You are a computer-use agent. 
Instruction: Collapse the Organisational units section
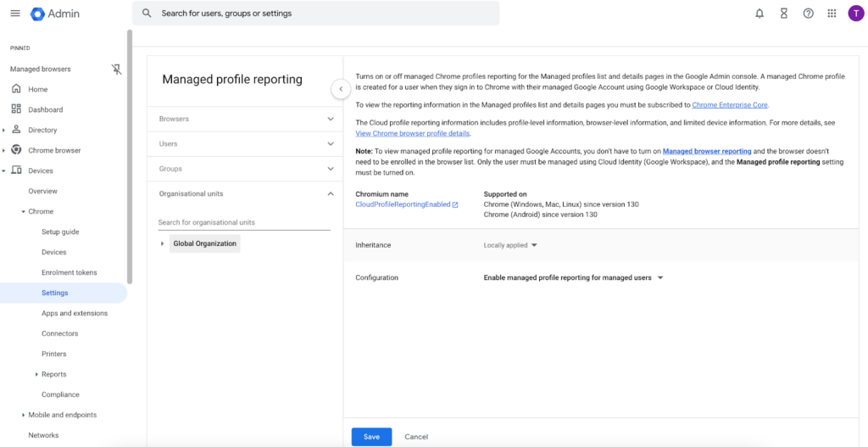tap(331, 193)
